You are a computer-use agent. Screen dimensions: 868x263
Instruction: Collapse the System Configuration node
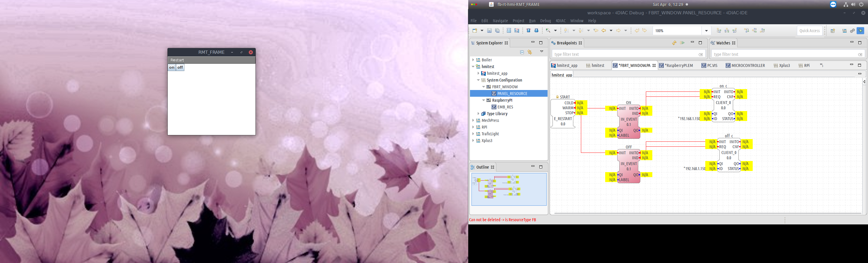(x=478, y=80)
